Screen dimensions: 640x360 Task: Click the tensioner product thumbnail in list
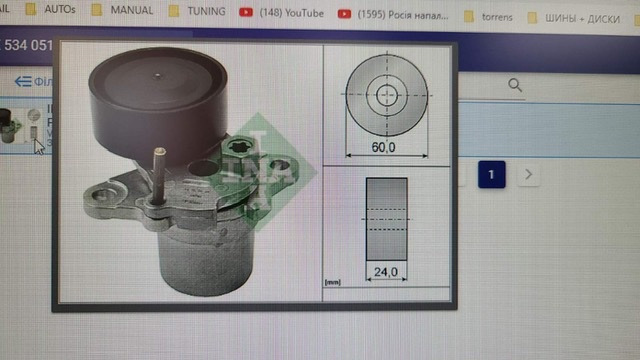[20, 126]
